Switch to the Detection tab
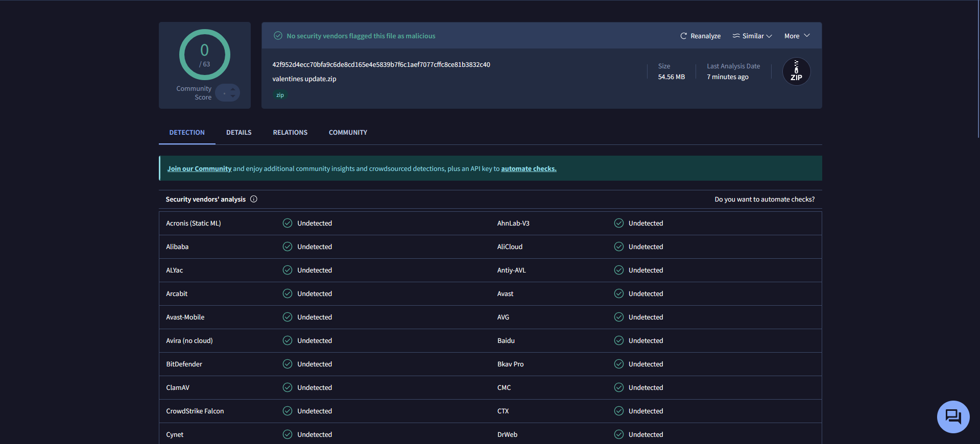The width and height of the screenshot is (980, 444). [x=187, y=133]
